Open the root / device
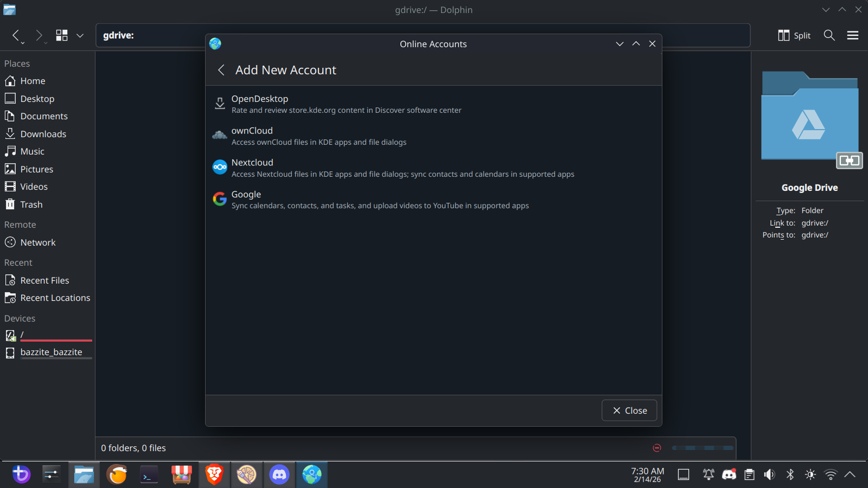 [x=47, y=335]
